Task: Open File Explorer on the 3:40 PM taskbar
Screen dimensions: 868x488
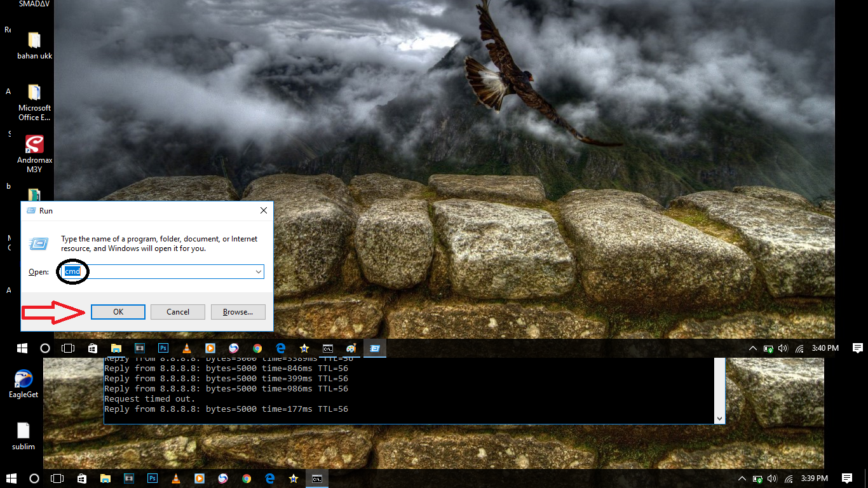Action: click(x=116, y=348)
